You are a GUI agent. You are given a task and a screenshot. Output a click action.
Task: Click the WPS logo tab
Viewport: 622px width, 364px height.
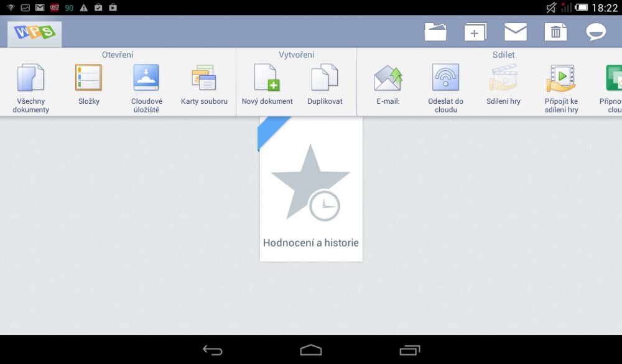pos(35,32)
